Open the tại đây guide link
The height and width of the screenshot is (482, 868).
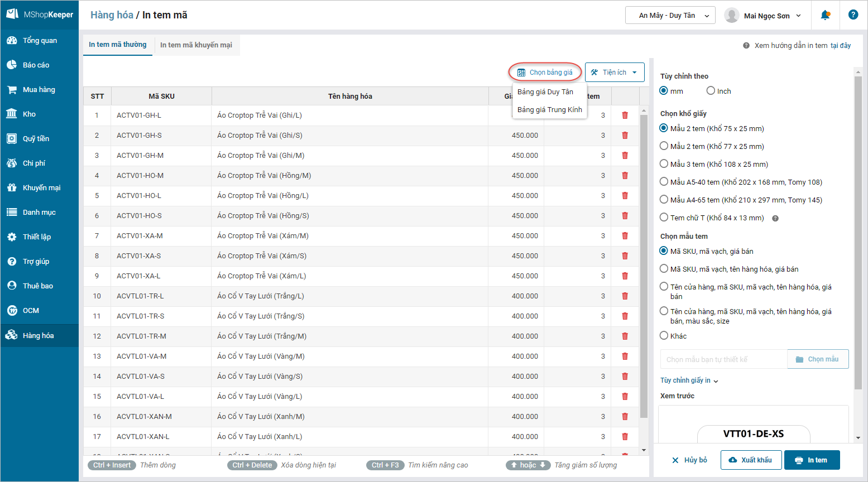(841, 46)
